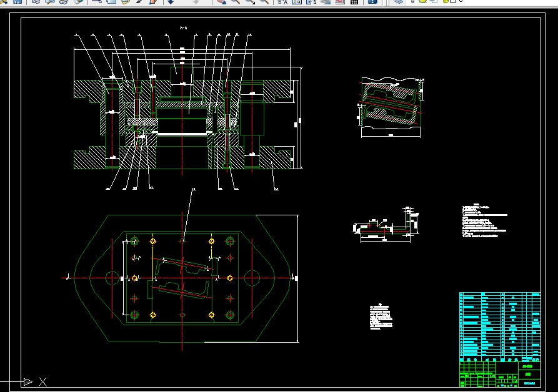Image resolution: width=558 pixels, height=392 pixels.
Task: Click the Cut (scissors) toolbar icon
Action: click(97, 1)
